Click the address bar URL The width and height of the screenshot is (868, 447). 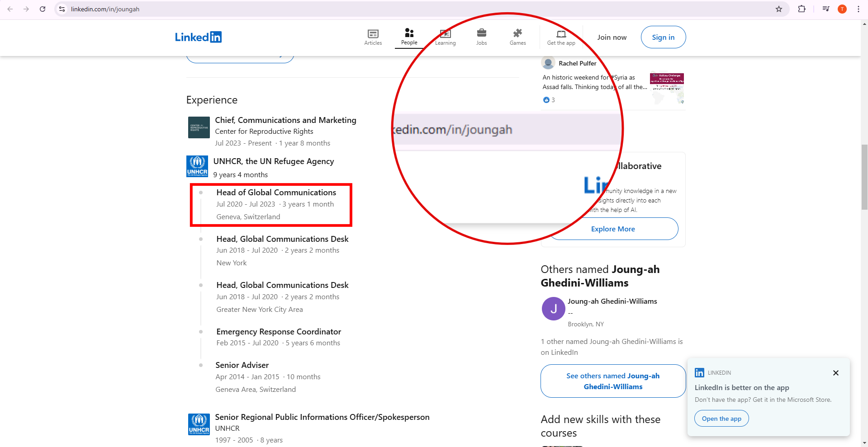(105, 9)
